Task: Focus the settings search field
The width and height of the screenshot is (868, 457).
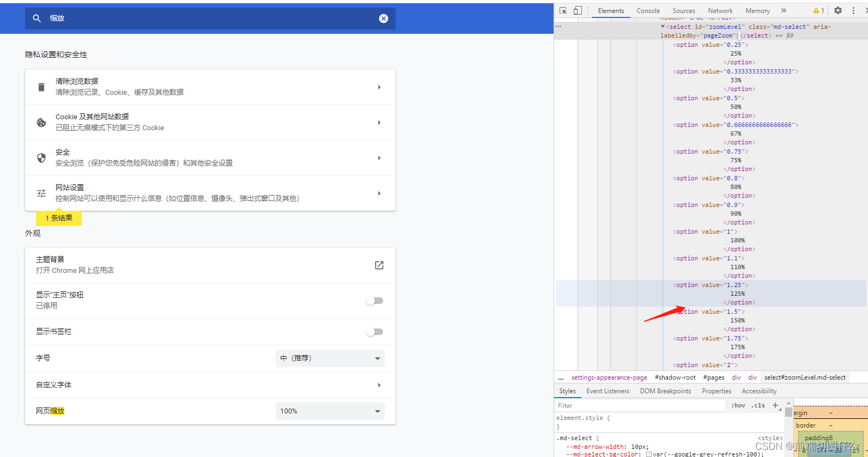Action: pos(210,19)
